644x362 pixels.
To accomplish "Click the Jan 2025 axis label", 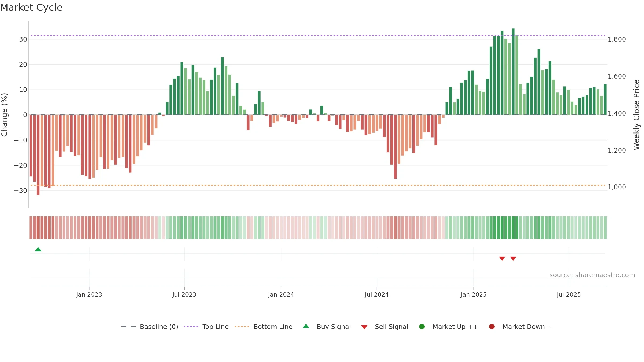I will tap(474, 294).
